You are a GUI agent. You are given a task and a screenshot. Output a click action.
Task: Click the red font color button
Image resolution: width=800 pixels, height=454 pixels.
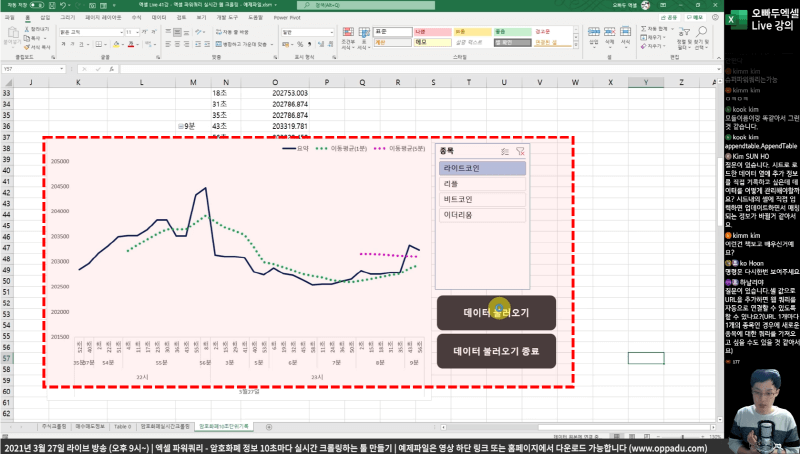(x=131, y=44)
